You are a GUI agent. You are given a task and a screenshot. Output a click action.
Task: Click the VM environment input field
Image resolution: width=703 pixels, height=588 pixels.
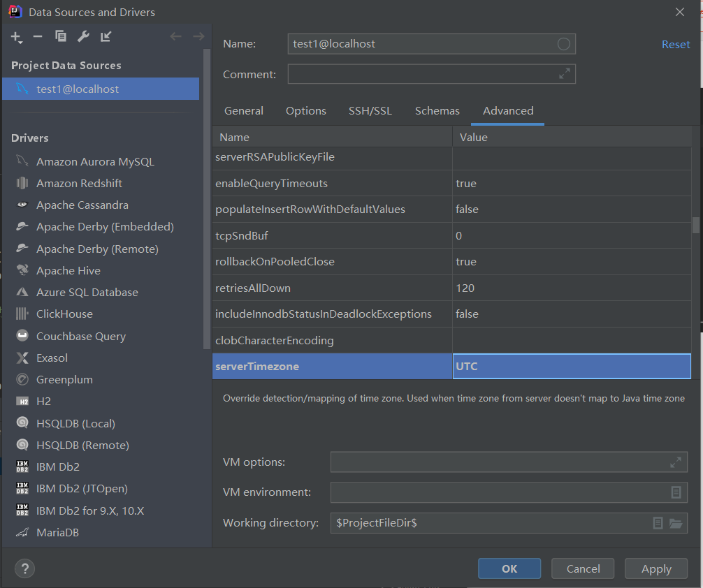tap(509, 492)
